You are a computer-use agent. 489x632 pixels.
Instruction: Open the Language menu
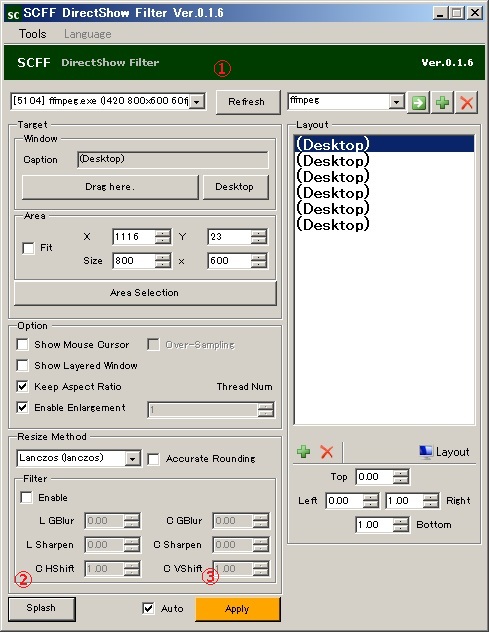(87, 34)
